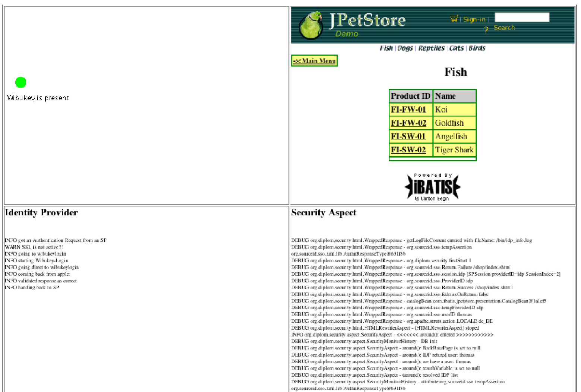Click the 'reauthVariable is set to null' line

[x=385, y=368]
